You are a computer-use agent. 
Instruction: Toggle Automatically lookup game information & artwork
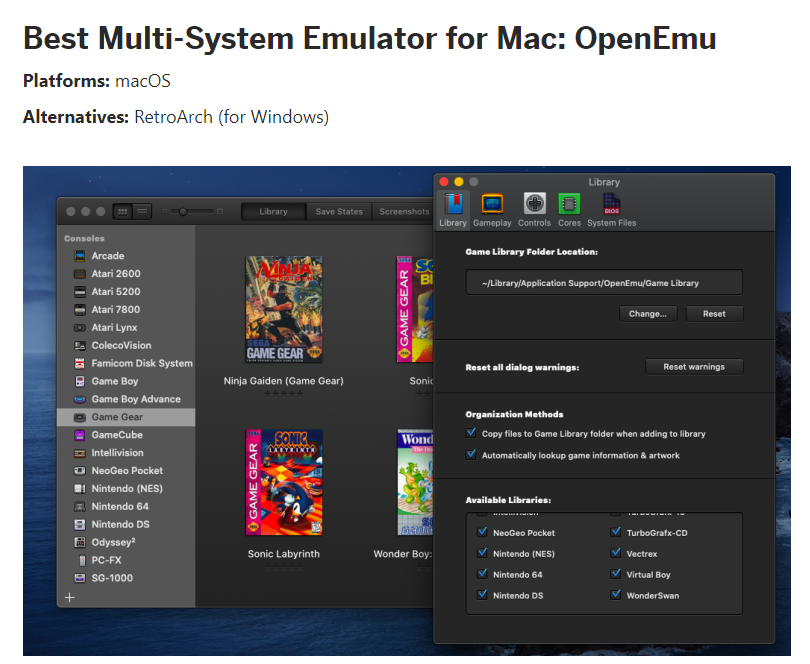click(471, 455)
